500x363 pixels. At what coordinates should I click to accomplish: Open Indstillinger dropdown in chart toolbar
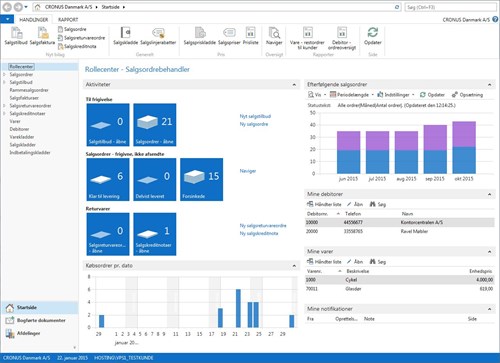396,95
